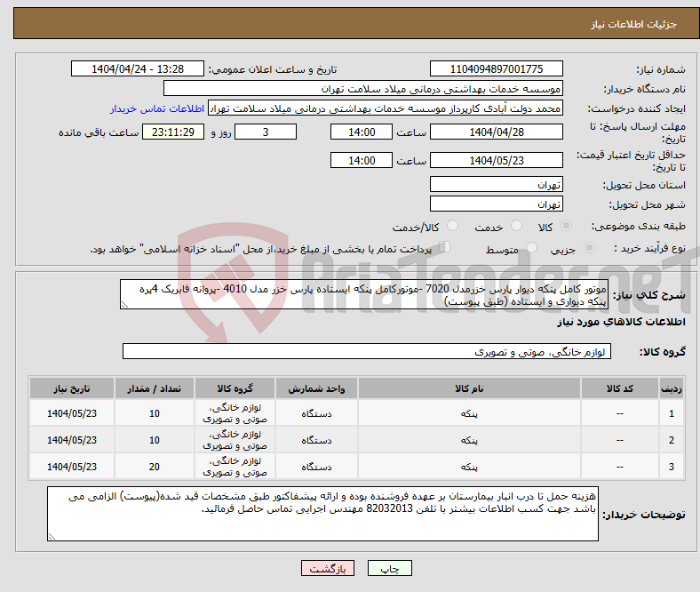Image resolution: width=700 pixels, height=592 pixels.
Task: Open the اطلاعات تماس خریدار link
Action: (157, 108)
